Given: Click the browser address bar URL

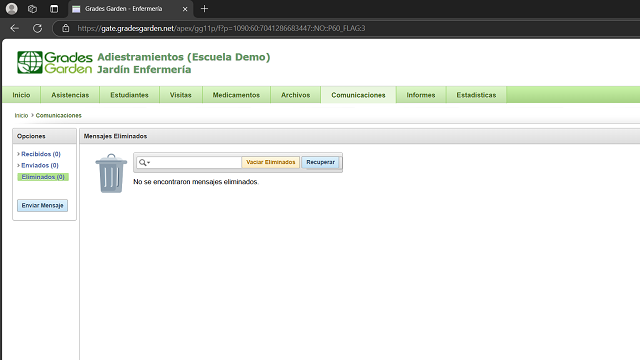Looking at the screenshot, I should [221, 28].
